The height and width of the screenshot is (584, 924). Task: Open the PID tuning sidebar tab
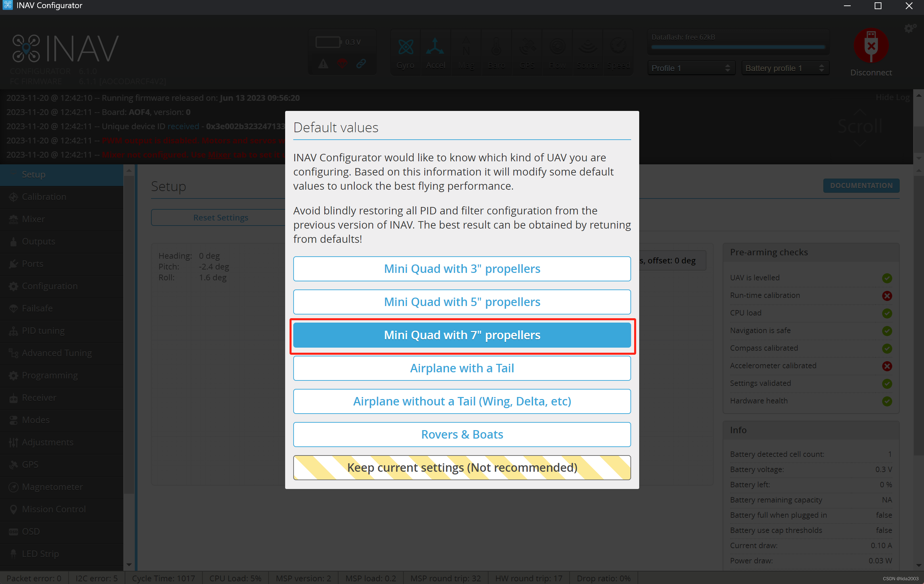[43, 330]
